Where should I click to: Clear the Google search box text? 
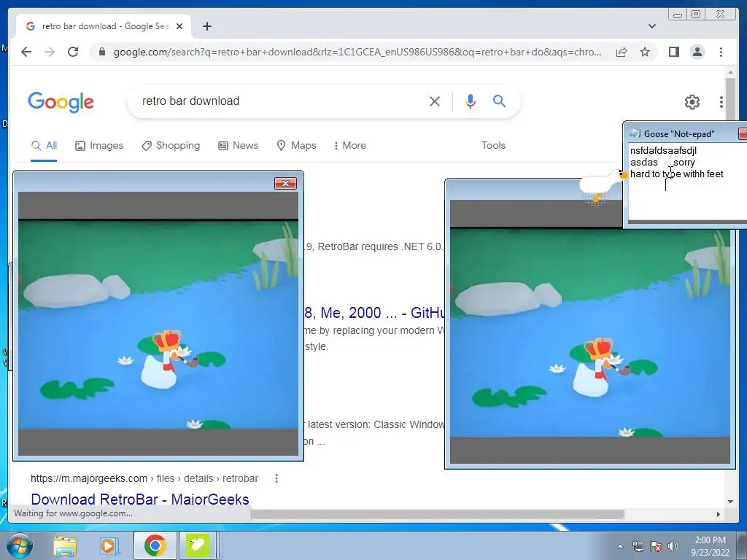point(434,101)
